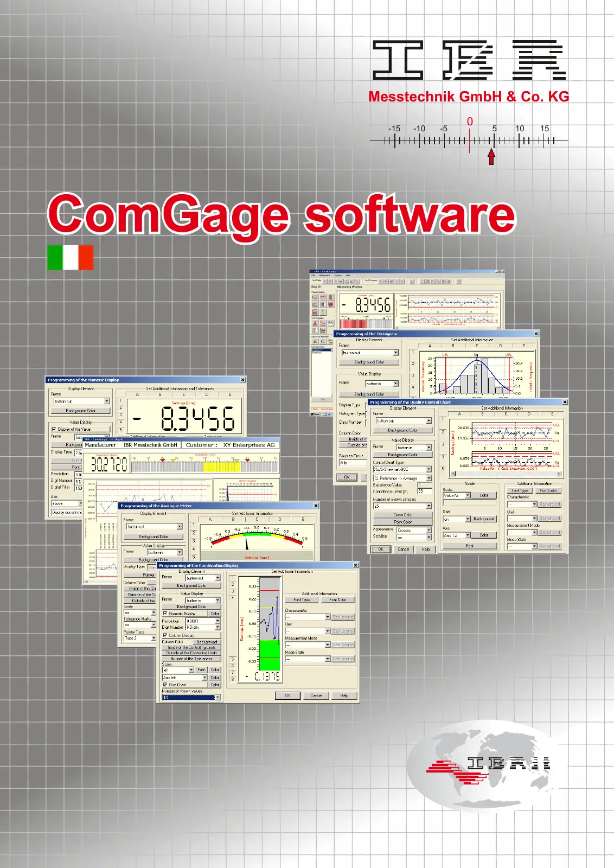The image size is (614, 868).
Task: Open Characteristic dropdown in Combination Display dialog
Action: click(x=308, y=617)
